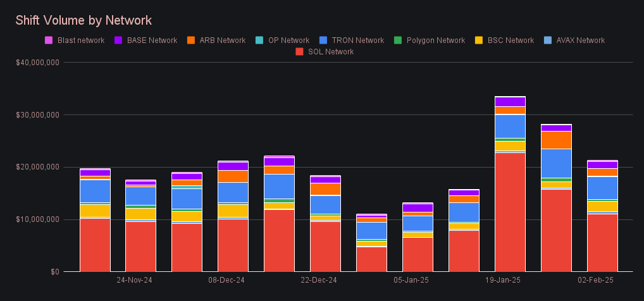Click the Polygon Network green legend swatch
Viewport: 644px width, 301px height.
[398, 40]
